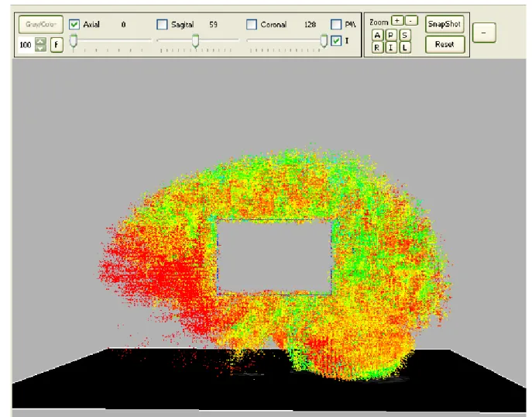Click the Zoom label

(x=379, y=22)
